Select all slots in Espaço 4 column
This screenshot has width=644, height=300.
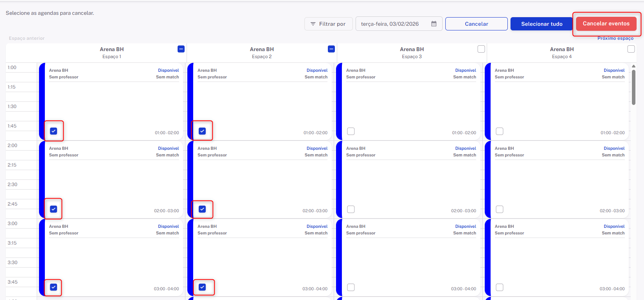[631, 49]
